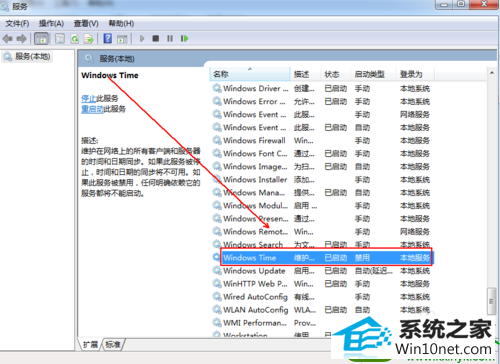
Task: Switch to the 扩展 tab
Action: click(x=90, y=344)
